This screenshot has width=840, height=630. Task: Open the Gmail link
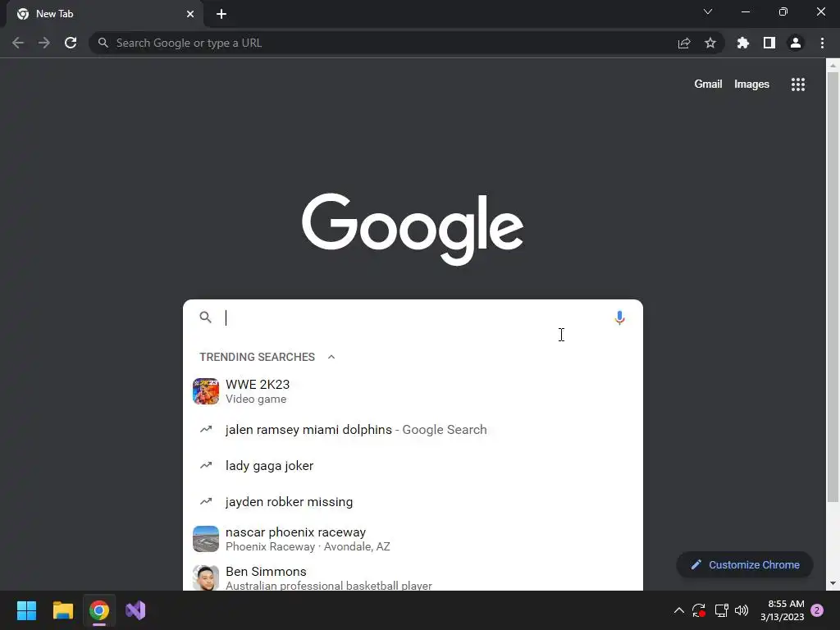(708, 84)
